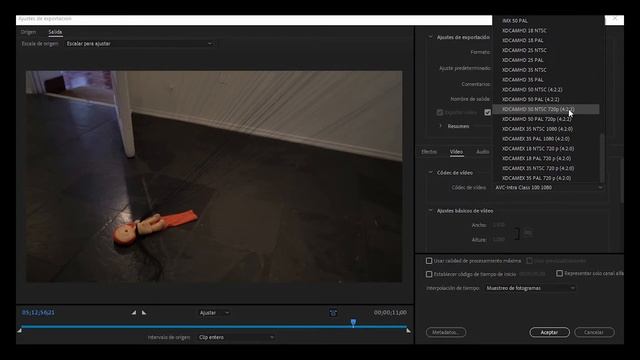Open Interpolación de tiempo dropdown
This screenshot has width=640, height=360.
[x=530, y=288]
